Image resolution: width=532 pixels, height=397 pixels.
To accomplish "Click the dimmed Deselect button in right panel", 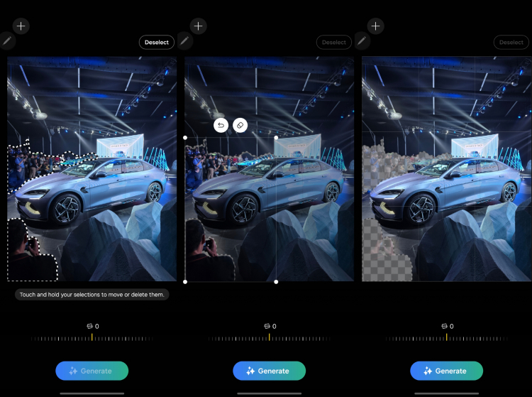I will tap(511, 43).
